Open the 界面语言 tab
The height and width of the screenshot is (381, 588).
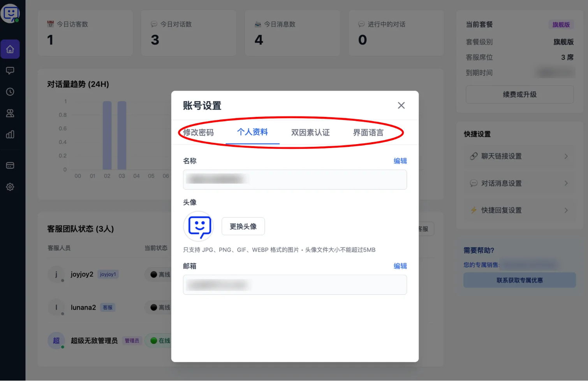(x=368, y=132)
